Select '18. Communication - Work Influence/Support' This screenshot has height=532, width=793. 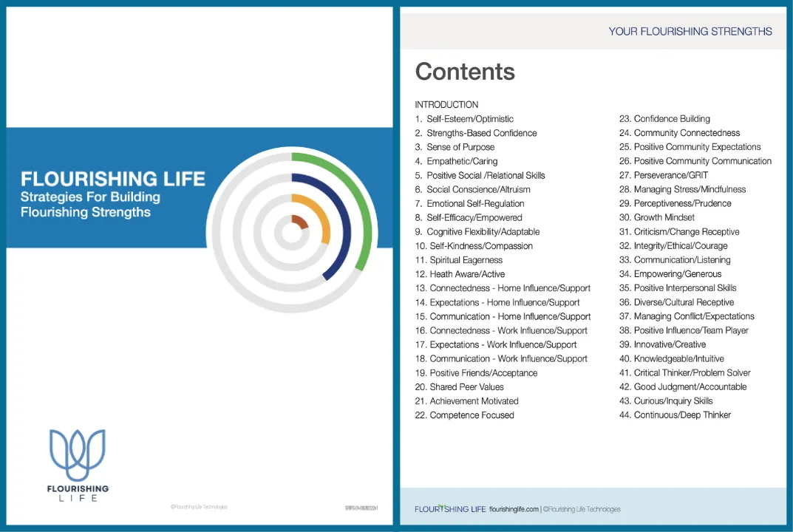(x=501, y=358)
